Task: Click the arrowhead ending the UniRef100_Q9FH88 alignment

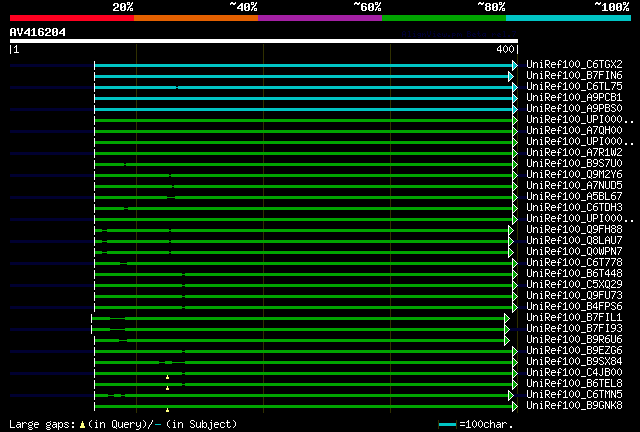Action: tap(511, 231)
